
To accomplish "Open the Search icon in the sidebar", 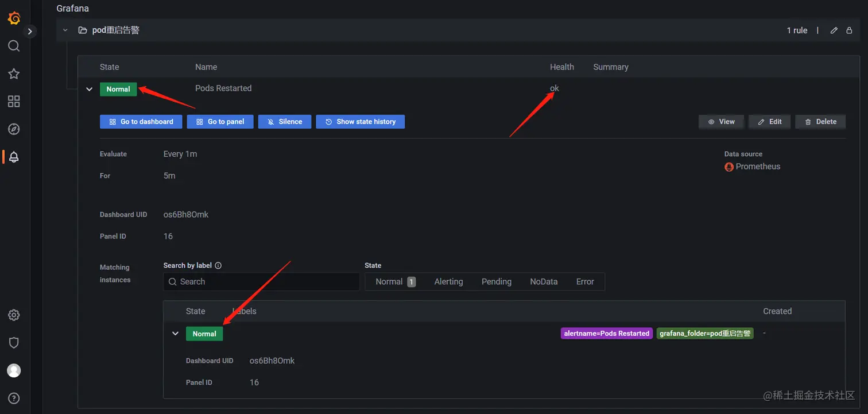I will [x=14, y=46].
